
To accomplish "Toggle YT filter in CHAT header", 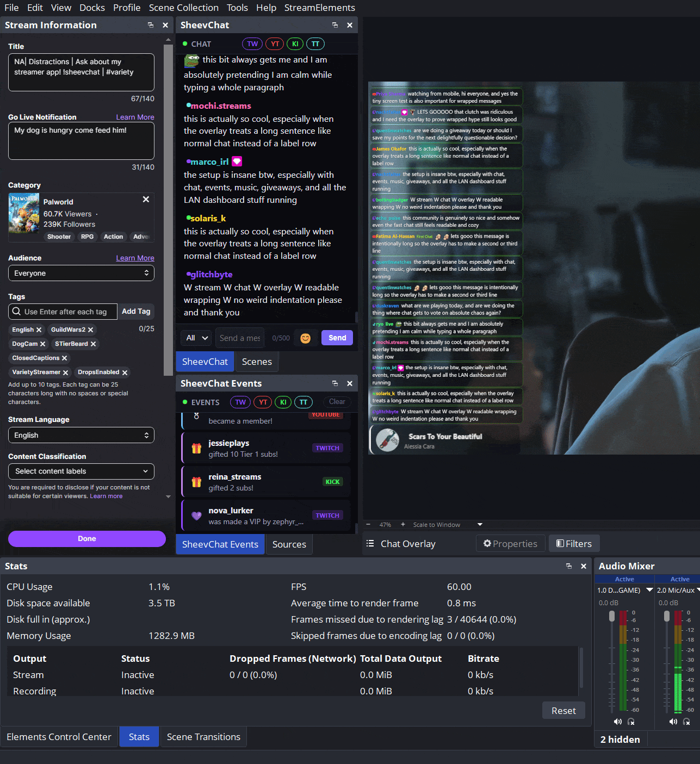I will click(x=275, y=44).
